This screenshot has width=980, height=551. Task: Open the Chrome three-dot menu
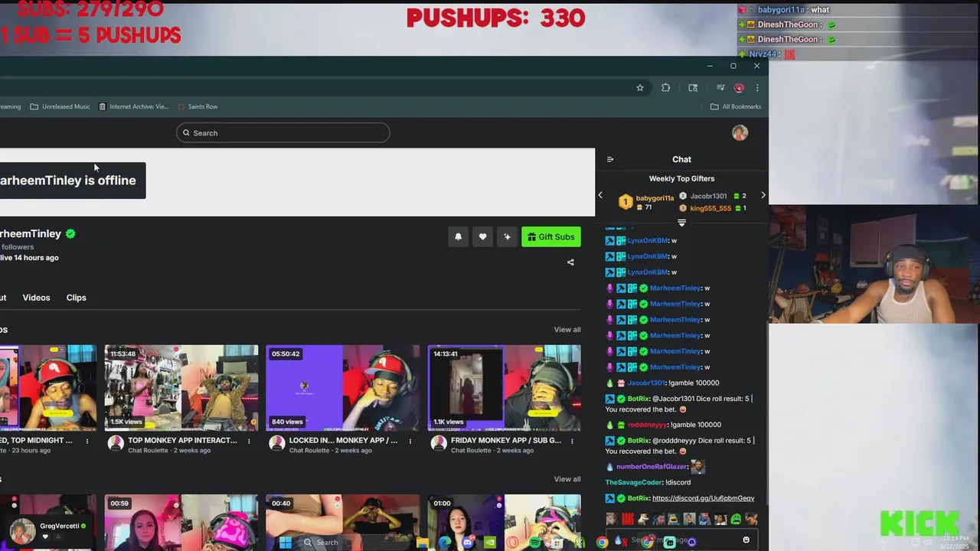click(757, 88)
